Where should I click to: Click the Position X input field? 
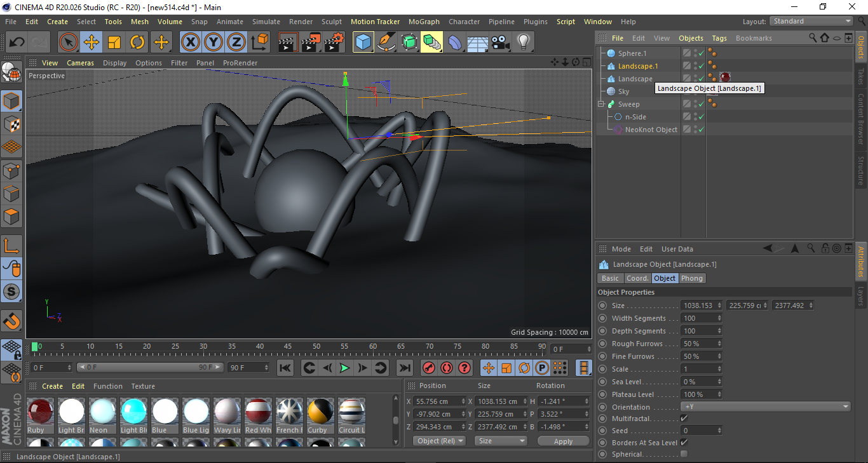point(439,401)
